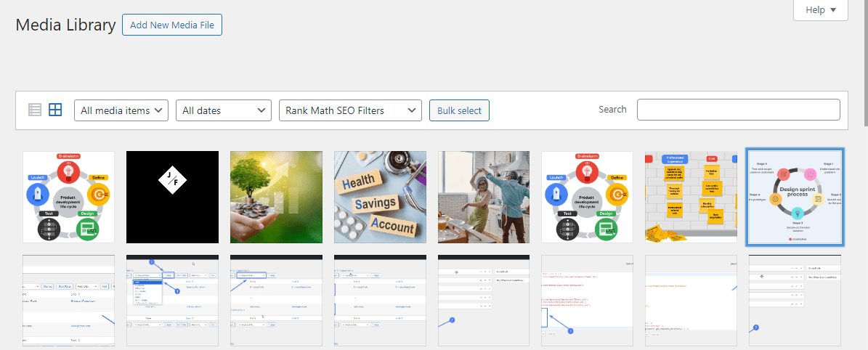Switch to list view icon

(35, 110)
